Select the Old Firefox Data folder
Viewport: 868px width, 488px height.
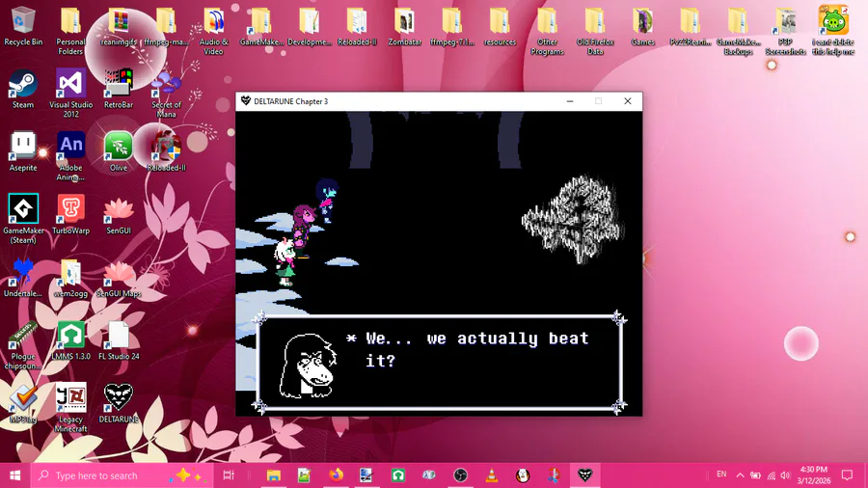pyautogui.click(x=595, y=31)
